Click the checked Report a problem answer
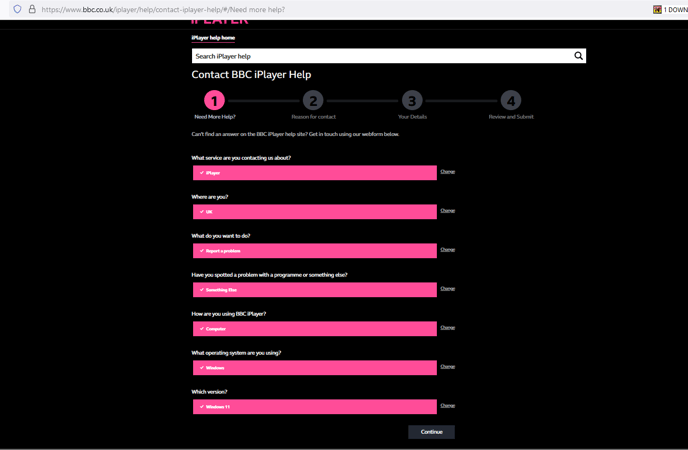Viewport: 688px width, 450px height. (x=314, y=251)
